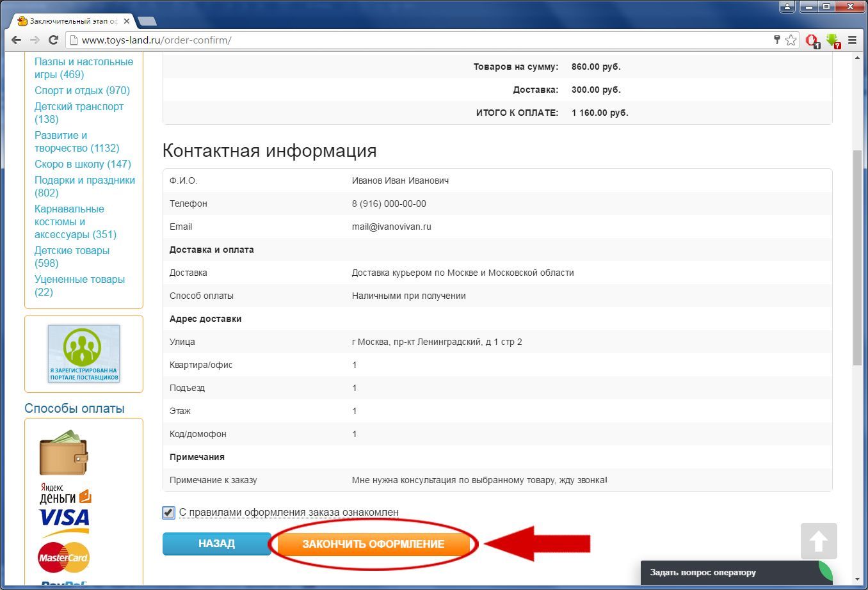Click the scroll-to-top arrow button
The image size is (868, 590).
tap(819, 541)
